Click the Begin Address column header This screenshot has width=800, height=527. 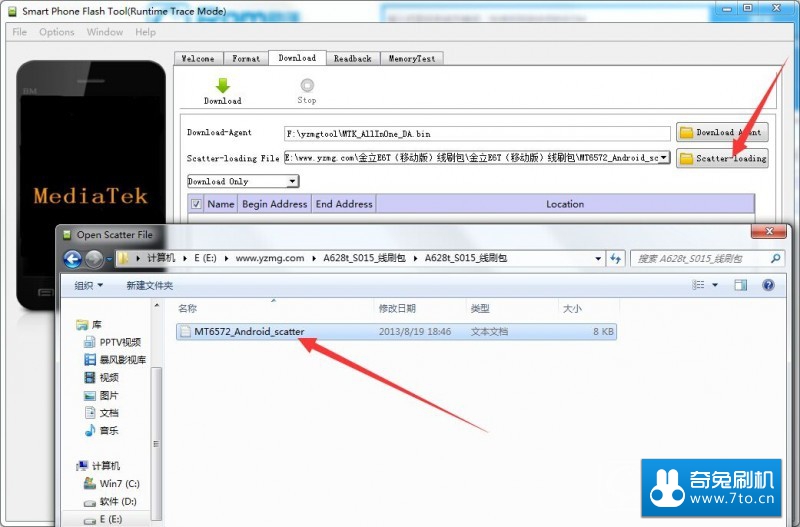tap(274, 204)
